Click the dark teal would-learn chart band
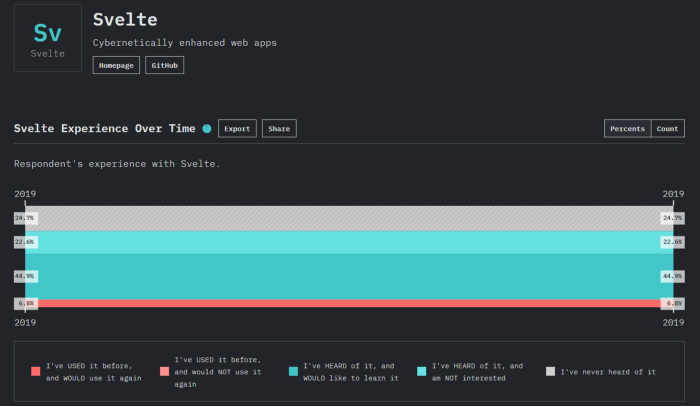700x406 pixels. pos(349,277)
